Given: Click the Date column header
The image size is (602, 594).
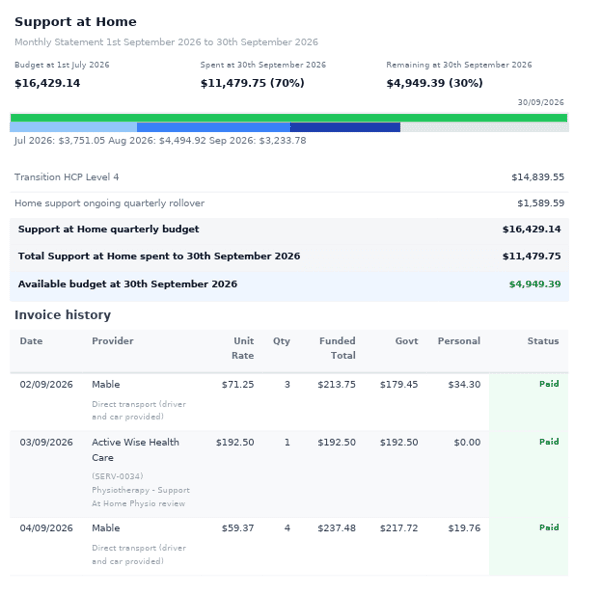Looking at the screenshot, I should pyautogui.click(x=31, y=341).
